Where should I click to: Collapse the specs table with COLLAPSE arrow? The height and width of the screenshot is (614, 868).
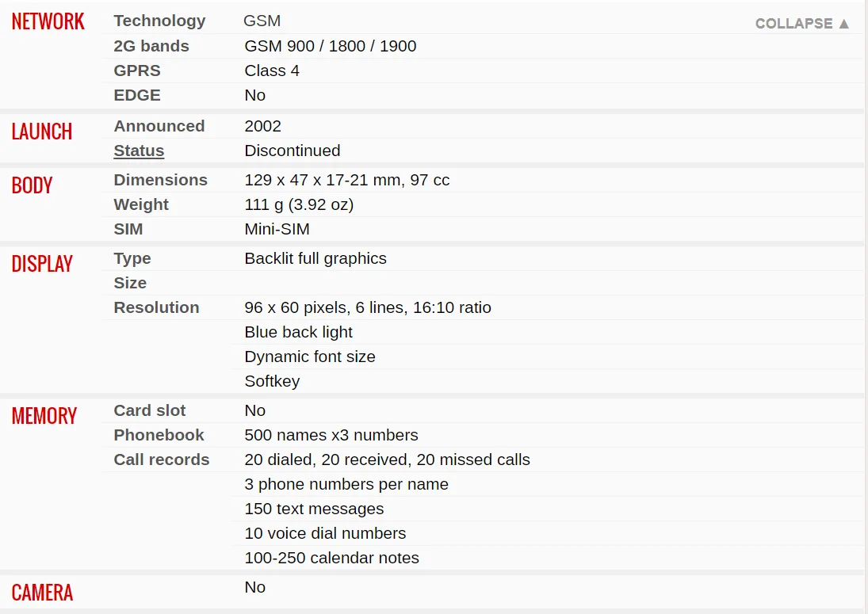pos(801,23)
